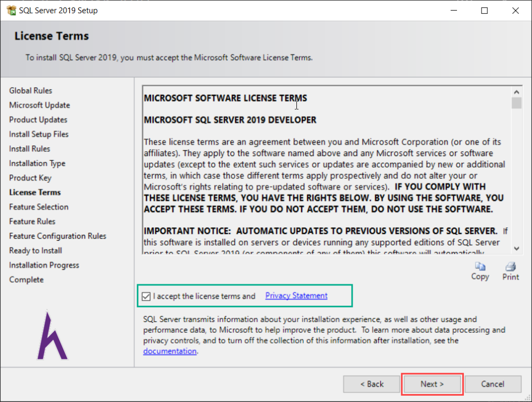The width and height of the screenshot is (532, 402).
Task: Uncheck the accept license terms checkbox
Action: [x=146, y=297]
